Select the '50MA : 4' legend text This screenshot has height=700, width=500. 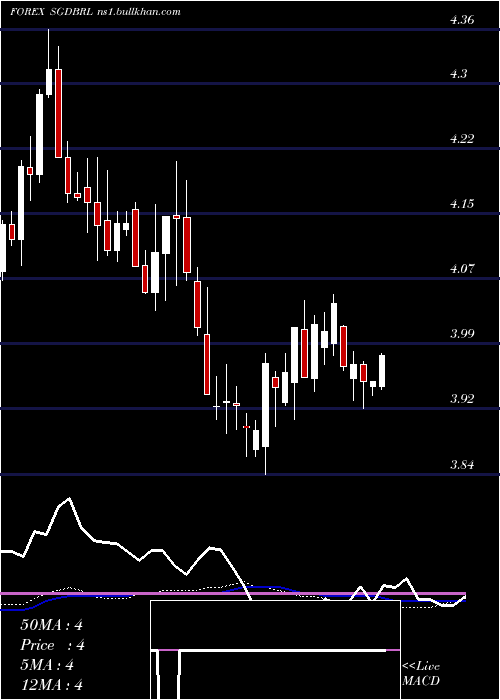click(x=51, y=625)
